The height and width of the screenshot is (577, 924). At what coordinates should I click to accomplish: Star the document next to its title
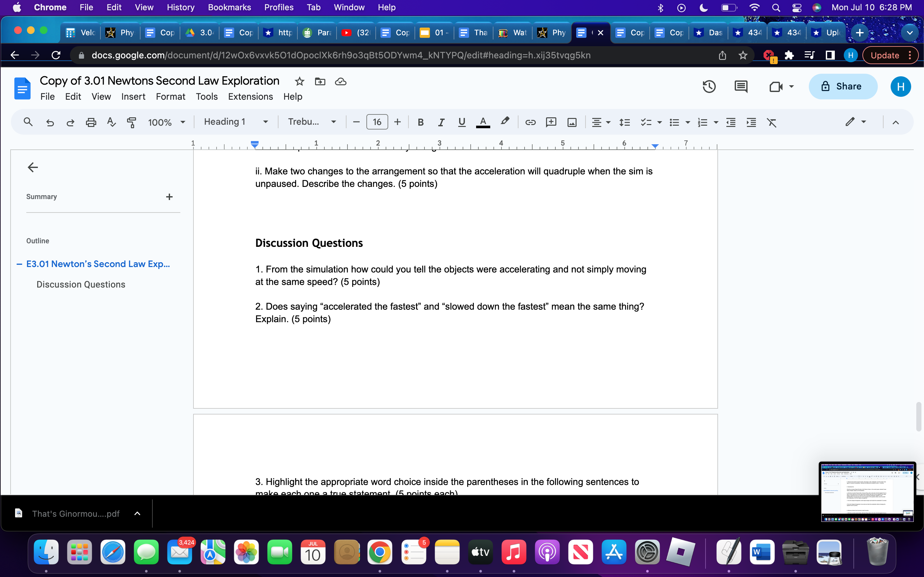(299, 81)
